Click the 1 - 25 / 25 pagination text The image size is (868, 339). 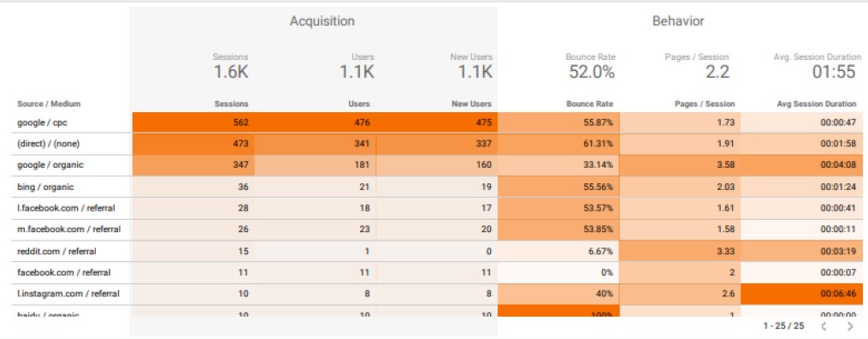[783, 326]
